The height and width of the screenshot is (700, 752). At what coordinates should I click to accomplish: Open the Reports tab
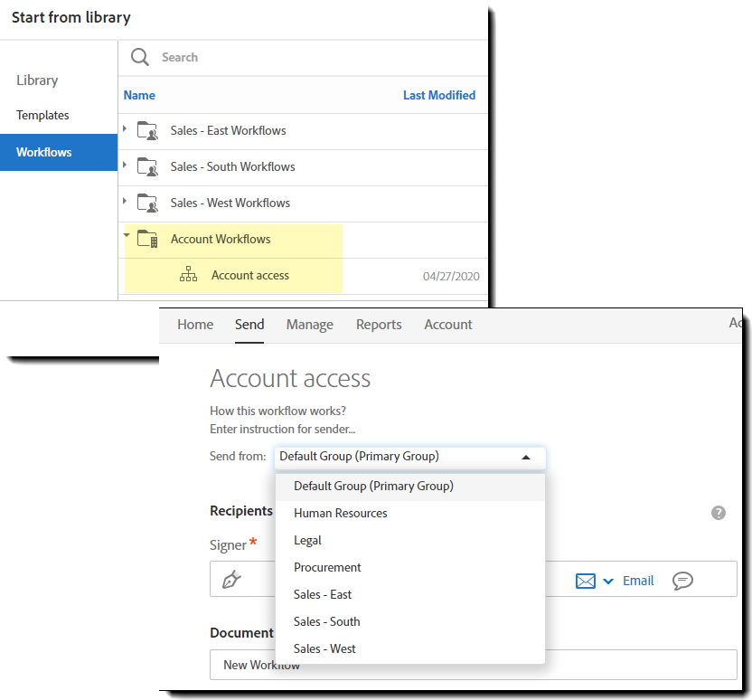pyautogui.click(x=379, y=325)
